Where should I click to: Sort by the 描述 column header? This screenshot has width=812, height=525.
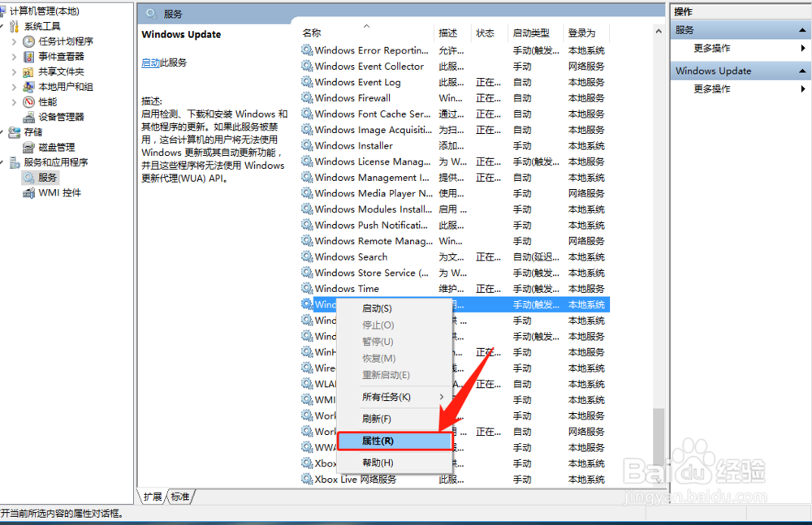pos(452,33)
